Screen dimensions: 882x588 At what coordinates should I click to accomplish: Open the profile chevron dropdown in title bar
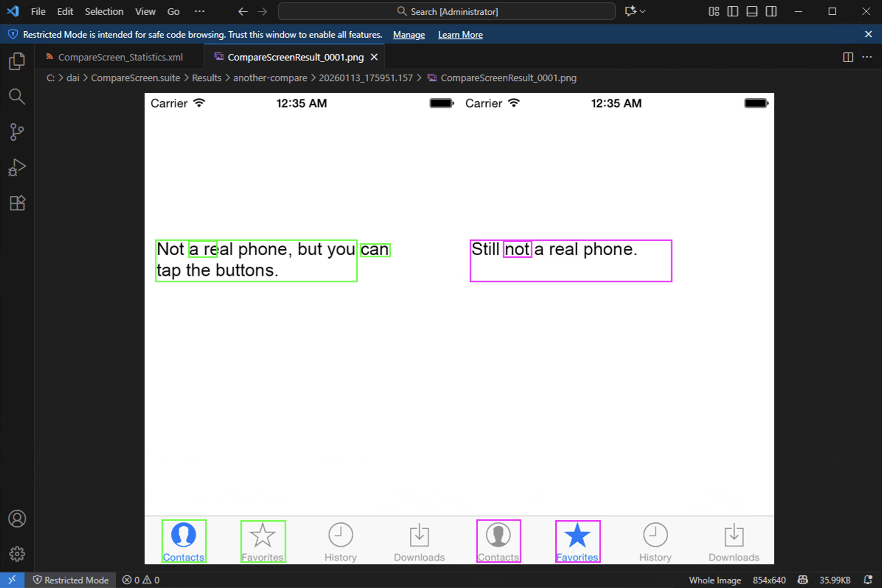pos(642,11)
